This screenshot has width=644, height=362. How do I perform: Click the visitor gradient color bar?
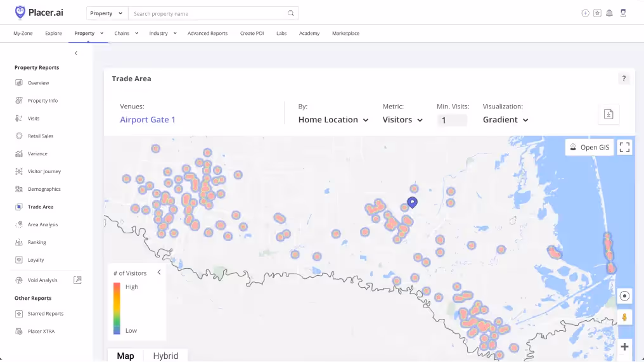117,308
